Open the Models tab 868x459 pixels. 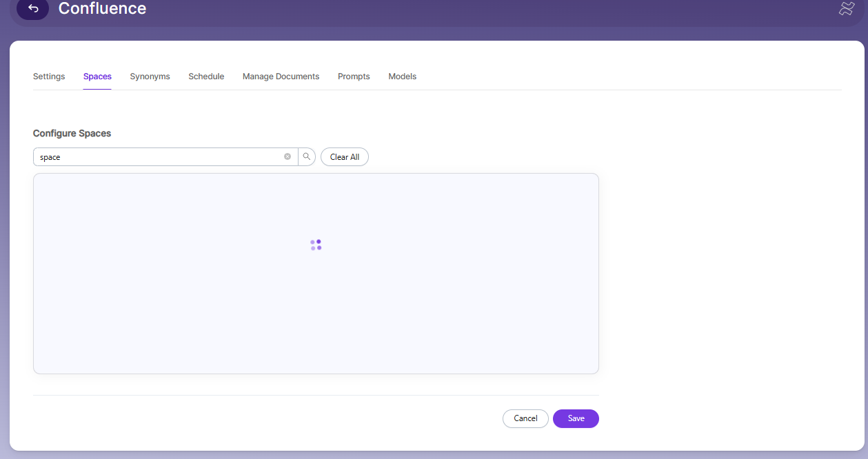click(402, 76)
